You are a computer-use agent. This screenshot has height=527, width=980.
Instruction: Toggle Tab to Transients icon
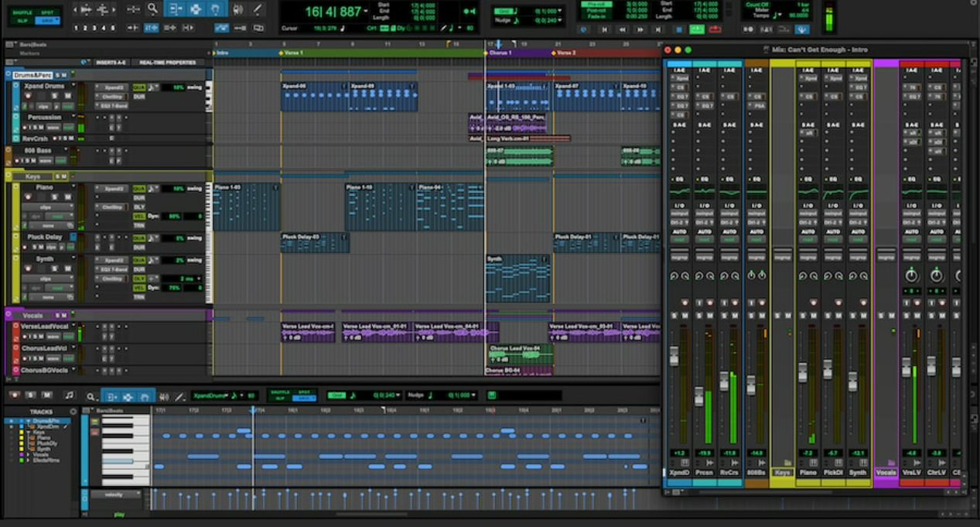click(x=133, y=28)
